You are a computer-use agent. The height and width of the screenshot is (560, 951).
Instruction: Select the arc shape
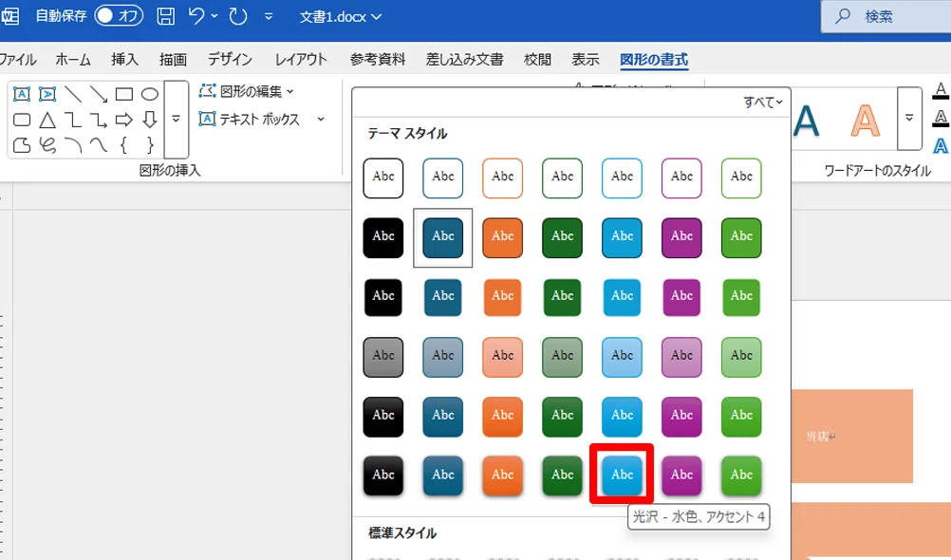[x=73, y=145]
